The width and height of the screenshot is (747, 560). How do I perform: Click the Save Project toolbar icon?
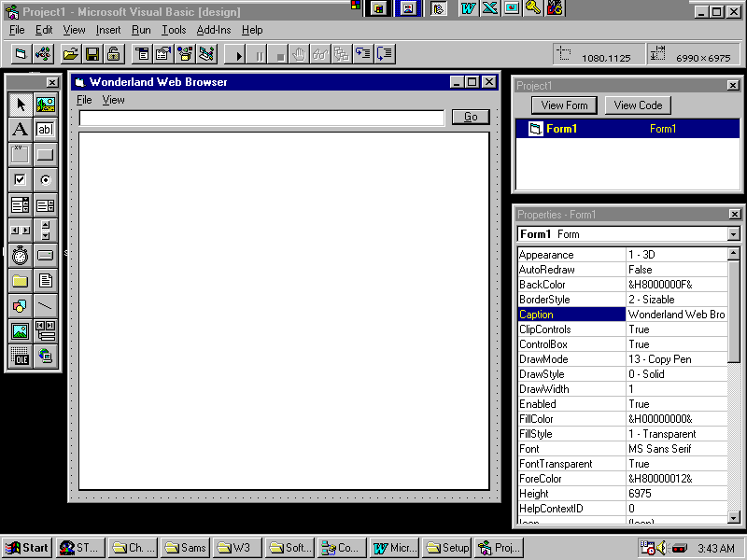(92, 54)
